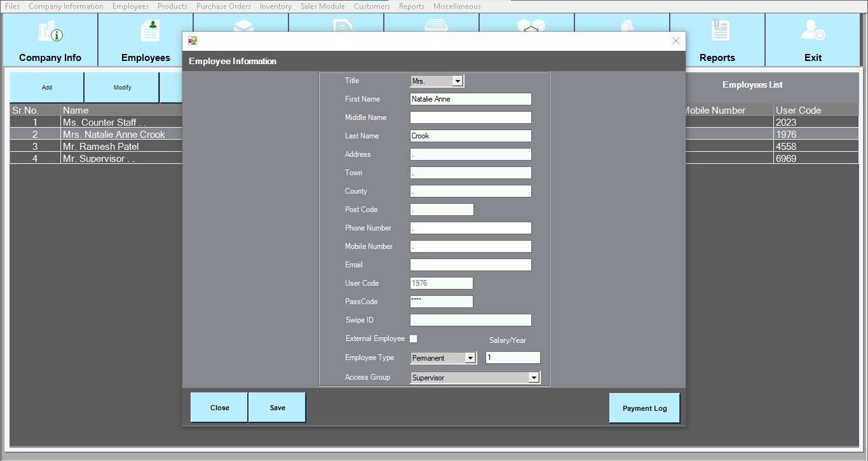Open the Miscellaneous menu
This screenshot has width=868, height=461.
(456, 6)
